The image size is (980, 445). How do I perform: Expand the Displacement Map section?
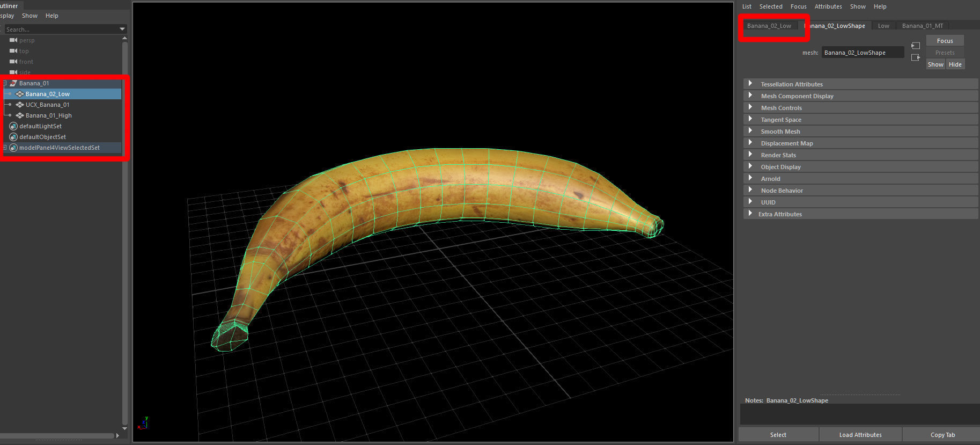point(750,143)
